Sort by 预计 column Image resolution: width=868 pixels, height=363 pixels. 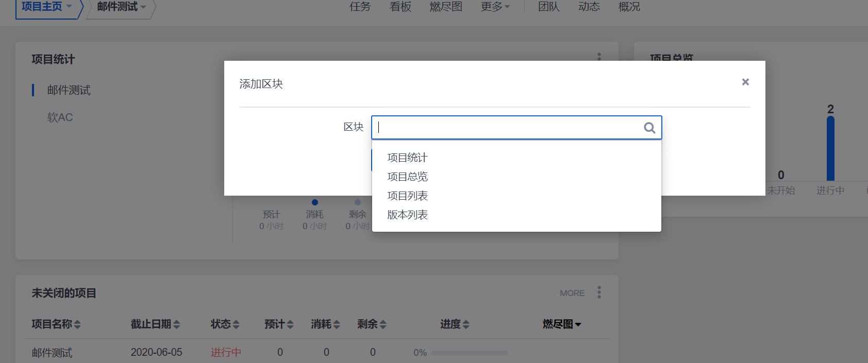click(x=279, y=324)
